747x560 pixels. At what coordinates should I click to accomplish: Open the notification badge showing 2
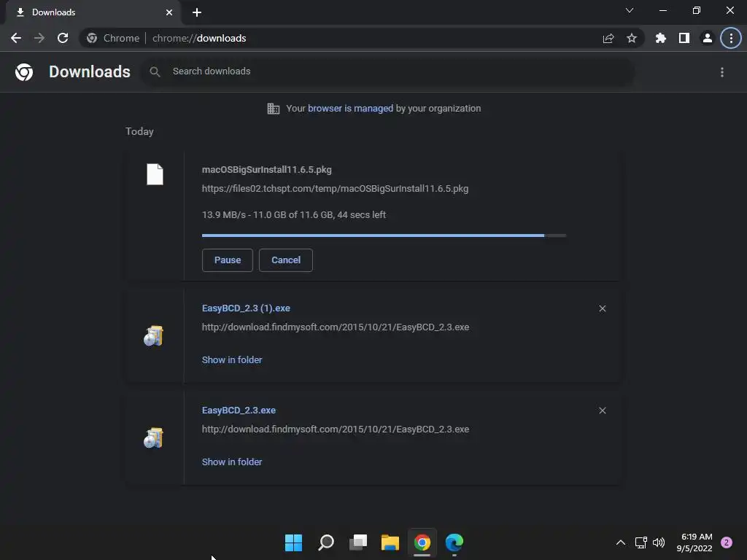pyautogui.click(x=727, y=542)
